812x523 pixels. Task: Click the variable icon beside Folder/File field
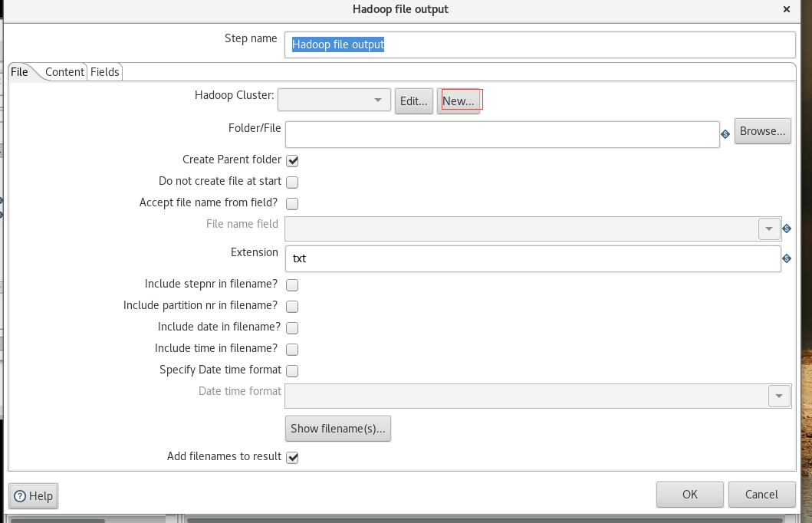pyautogui.click(x=725, y=134)
